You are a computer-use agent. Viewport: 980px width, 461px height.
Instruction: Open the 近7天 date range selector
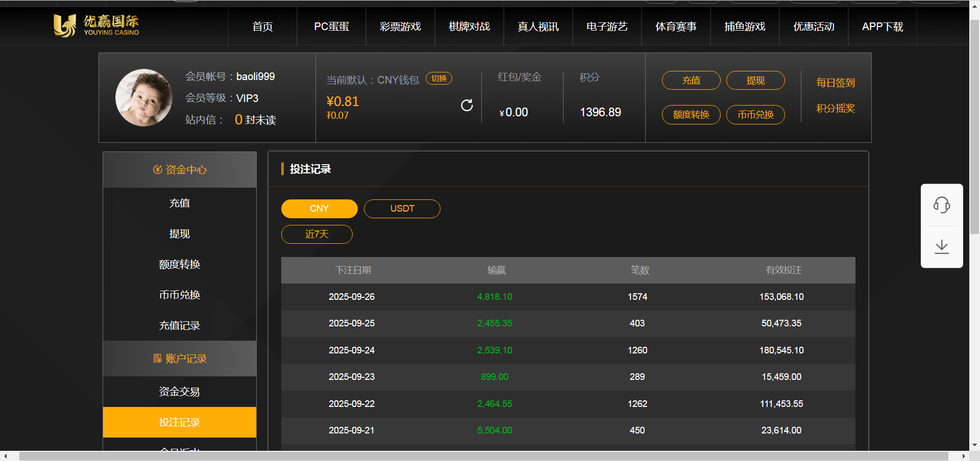point(316,234)
